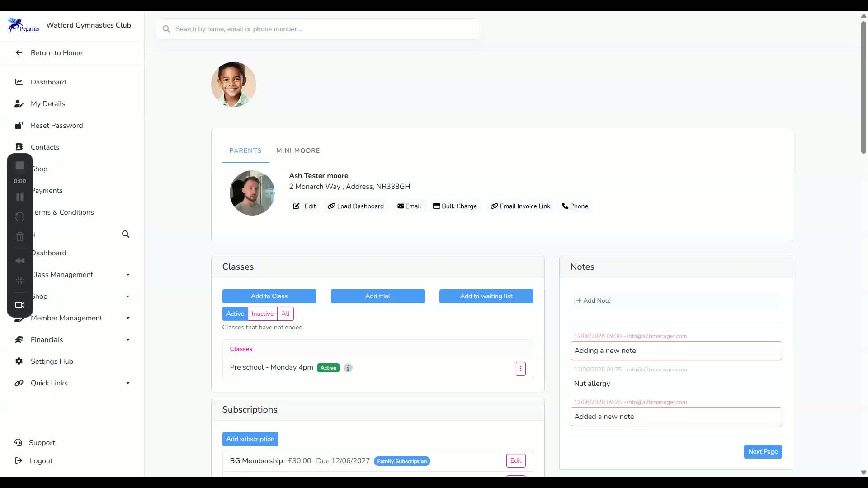Edit the BG Membership subscription
Image resolution: width=868 pixels, height=488 pixels.
[x=516, y=460]
